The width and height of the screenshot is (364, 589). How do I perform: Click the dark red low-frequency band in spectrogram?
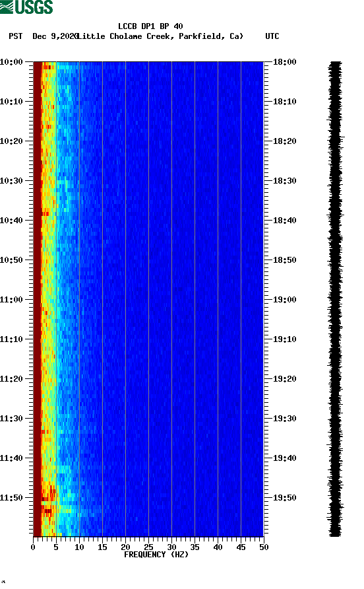[37, 298]
